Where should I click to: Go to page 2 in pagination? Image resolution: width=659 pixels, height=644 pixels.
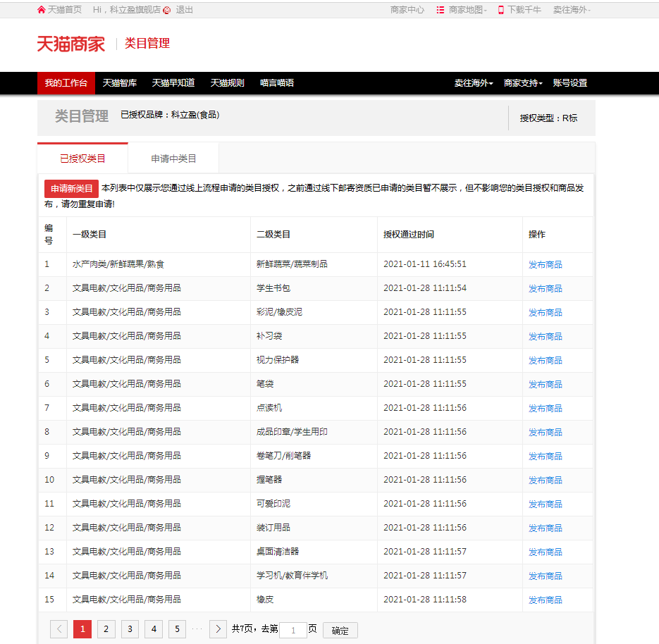(106, 629)
